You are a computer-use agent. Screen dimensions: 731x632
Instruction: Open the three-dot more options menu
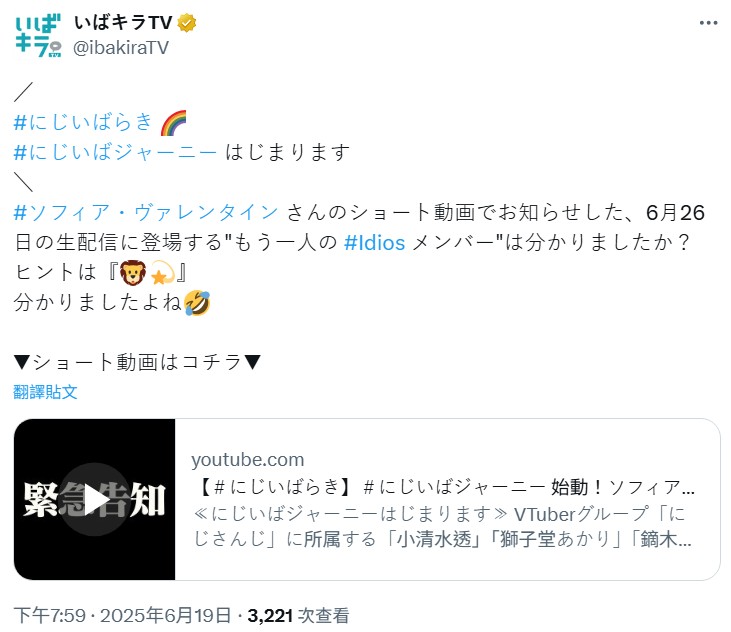pyautogui.click(x=708, y=23)
